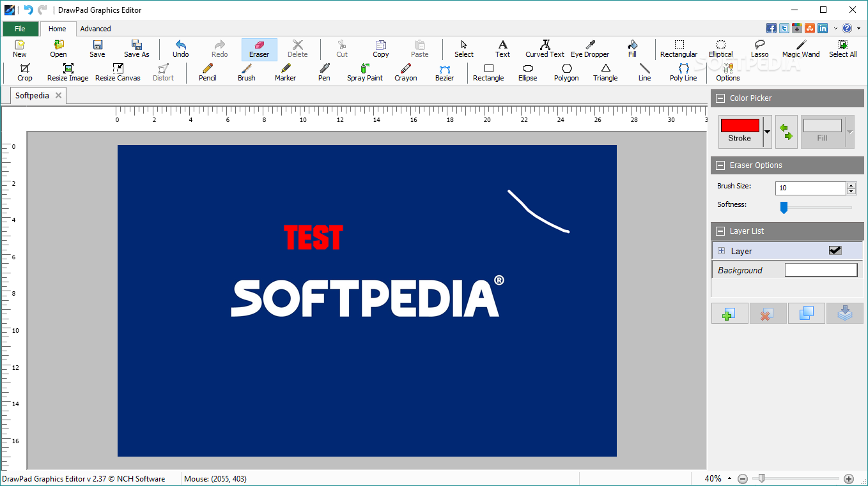Activate the Eraser tool
Screen dimensions: 868x486
259,49
